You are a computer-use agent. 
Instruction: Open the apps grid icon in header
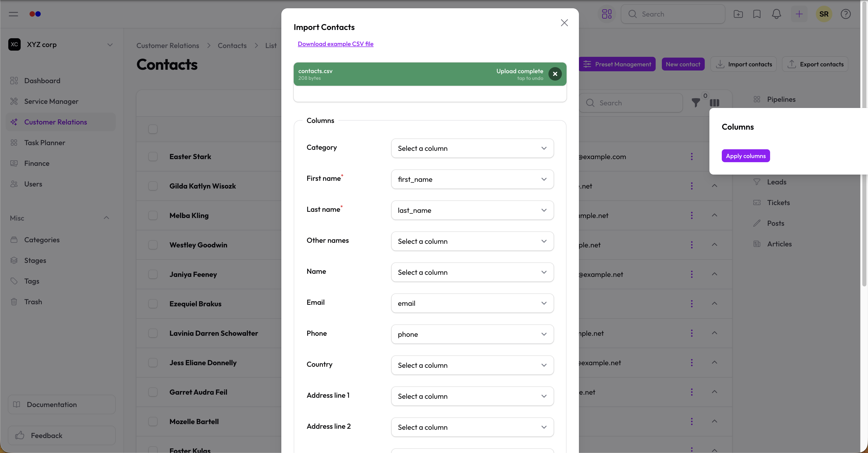[607, 14]
